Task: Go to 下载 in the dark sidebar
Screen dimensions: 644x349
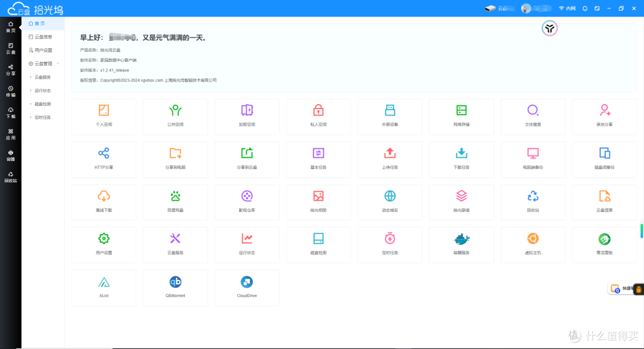Action: pos(11,113)
